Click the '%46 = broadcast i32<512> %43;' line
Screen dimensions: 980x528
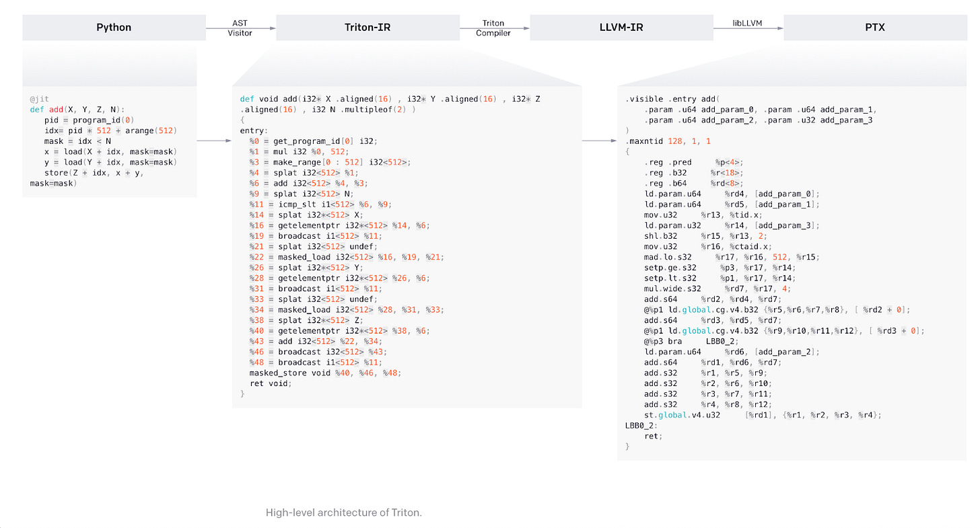tap(318, 352)
